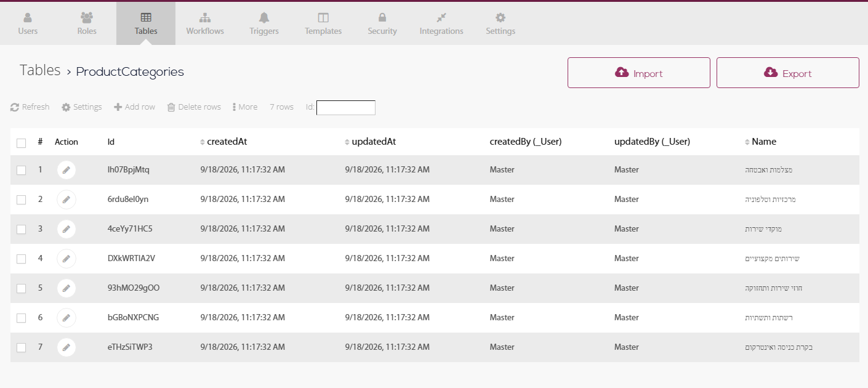Click the Add row text button

140,107
